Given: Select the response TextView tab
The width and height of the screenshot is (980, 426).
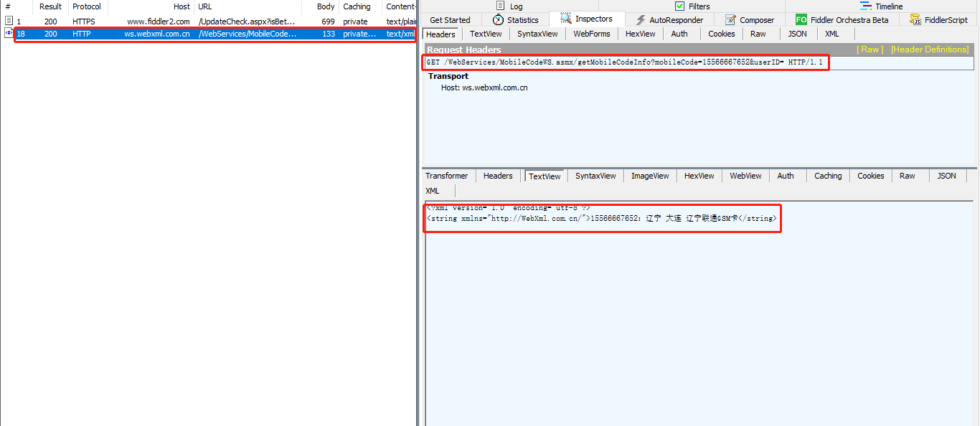Looking at the screenshot, I should [x=545, y=176].
